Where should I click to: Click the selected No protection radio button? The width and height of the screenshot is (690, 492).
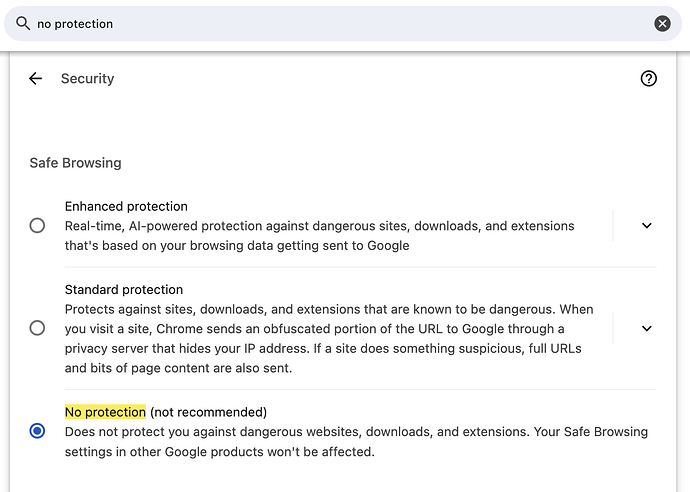coord(37,430)
